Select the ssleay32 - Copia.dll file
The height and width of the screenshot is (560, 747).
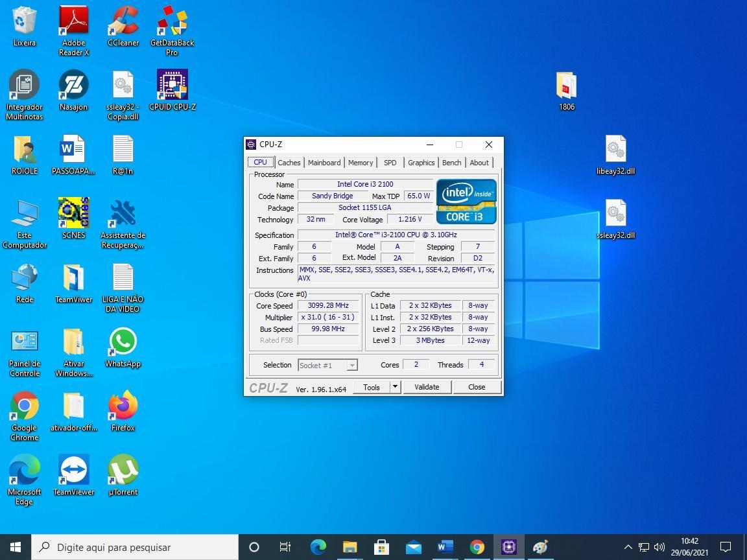[x=123, y=95]
